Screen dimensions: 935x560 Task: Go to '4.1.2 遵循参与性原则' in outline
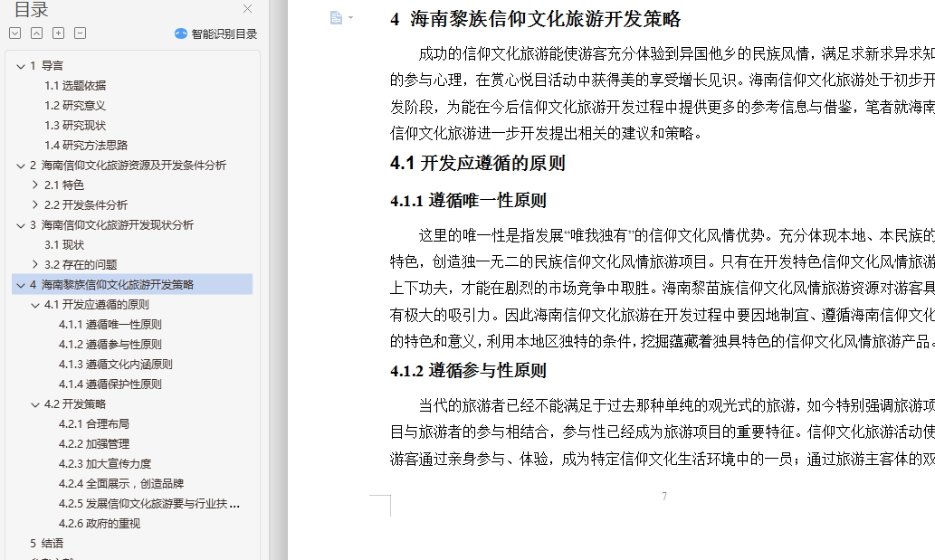pos(110,345)
